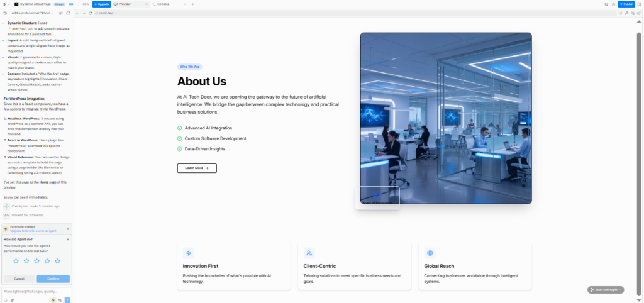Open chat history icon in agent panel
Screen dimensions: 644x303
5,13
